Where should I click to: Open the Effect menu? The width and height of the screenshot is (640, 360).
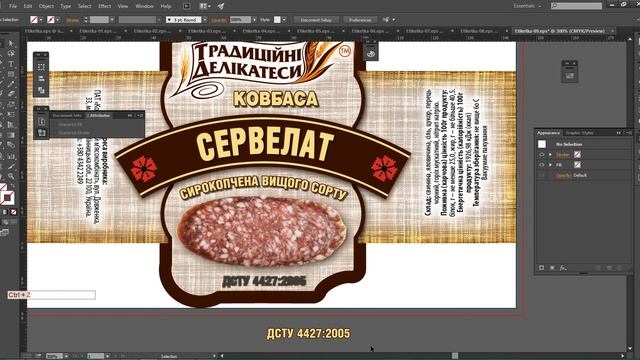click(x=104, y=6)
